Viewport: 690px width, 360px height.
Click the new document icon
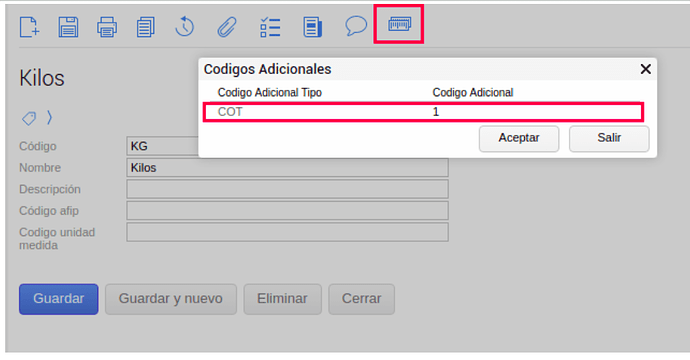click(29, 27)
